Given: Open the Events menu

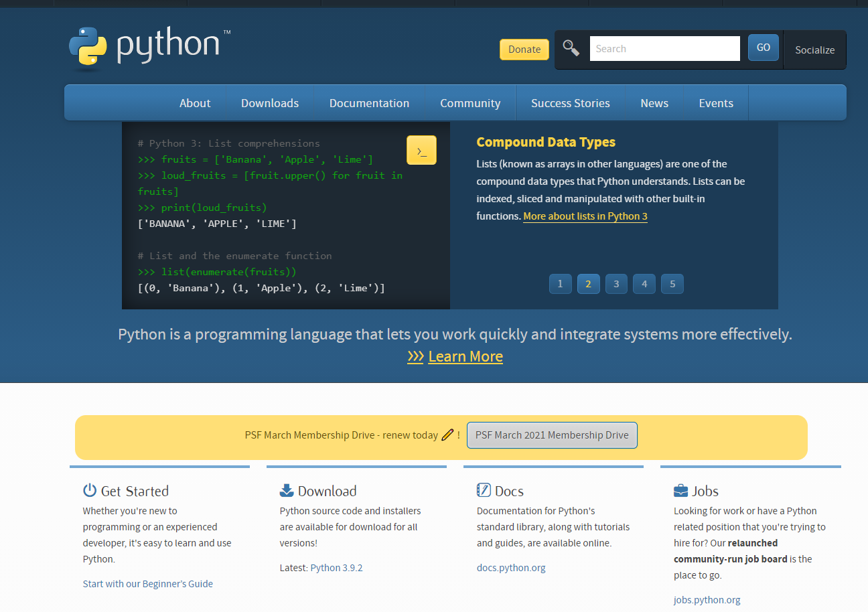Looking at the screenshot, I should (716, 103).
